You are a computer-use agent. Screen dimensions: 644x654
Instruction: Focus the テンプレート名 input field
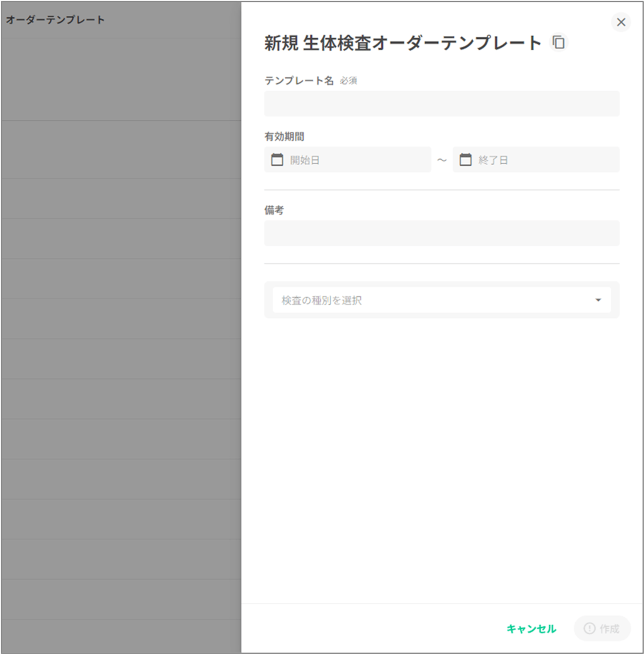click(441, 104)
